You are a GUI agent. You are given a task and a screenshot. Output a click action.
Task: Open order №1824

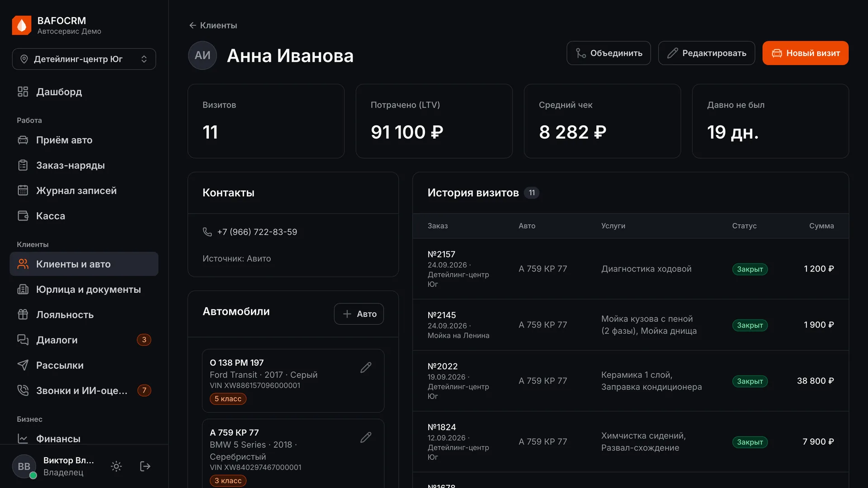(x=631, y=441)
